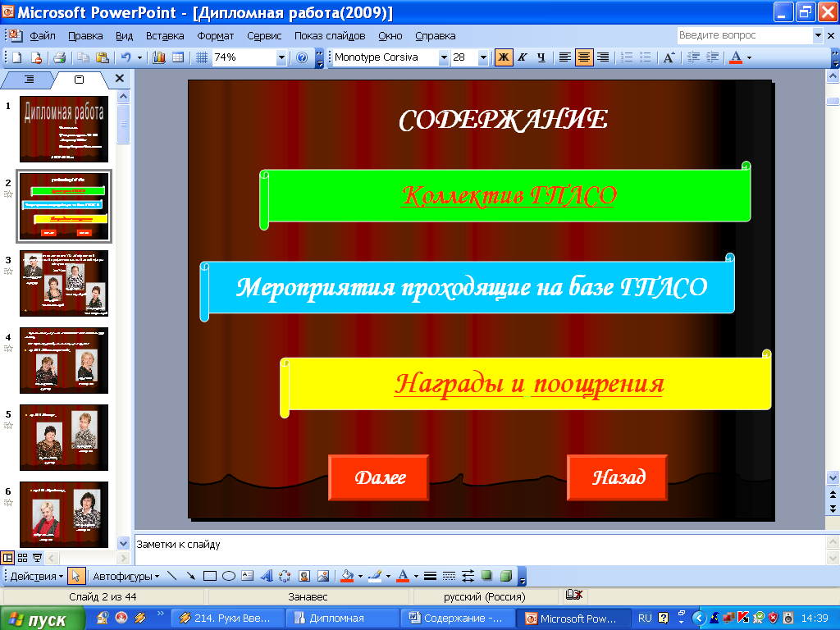Click into the Введите вопрос help field
Screen dimensions: 840x630
tap(745, 35)
